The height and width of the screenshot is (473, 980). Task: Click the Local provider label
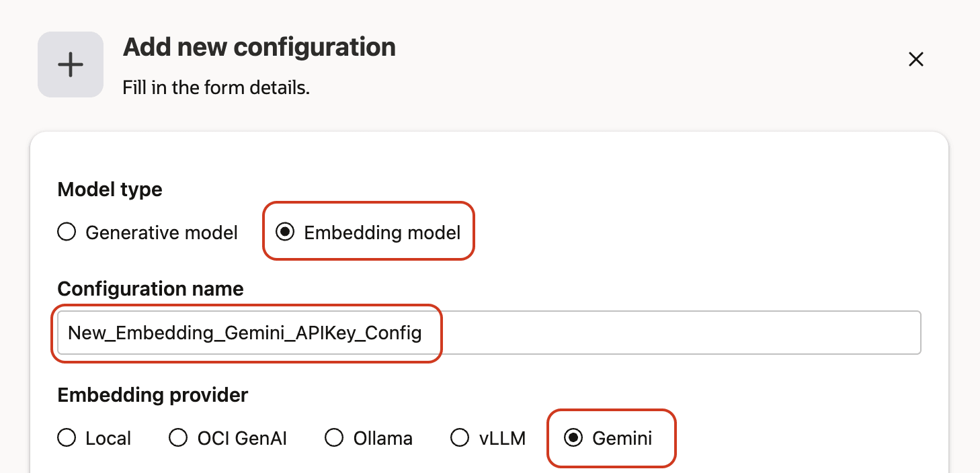[x=108, y=437]
